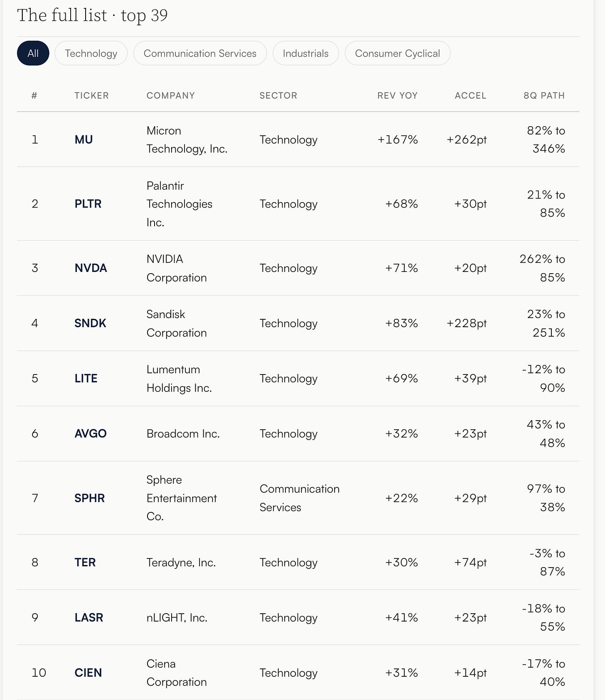Sort by the ACCEL column header
This screenshot has width=605, height=700.
pos(470,95)
